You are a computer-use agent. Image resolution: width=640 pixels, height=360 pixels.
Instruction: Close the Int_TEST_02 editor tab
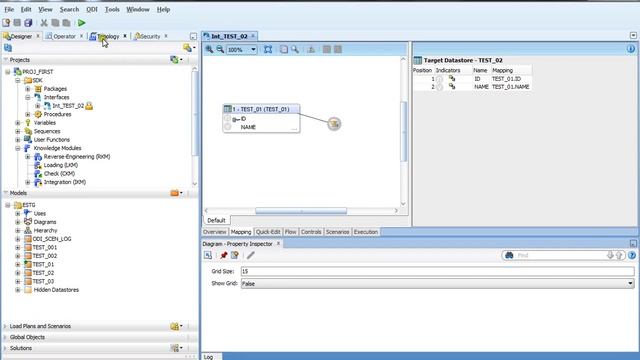pos(253,36)
